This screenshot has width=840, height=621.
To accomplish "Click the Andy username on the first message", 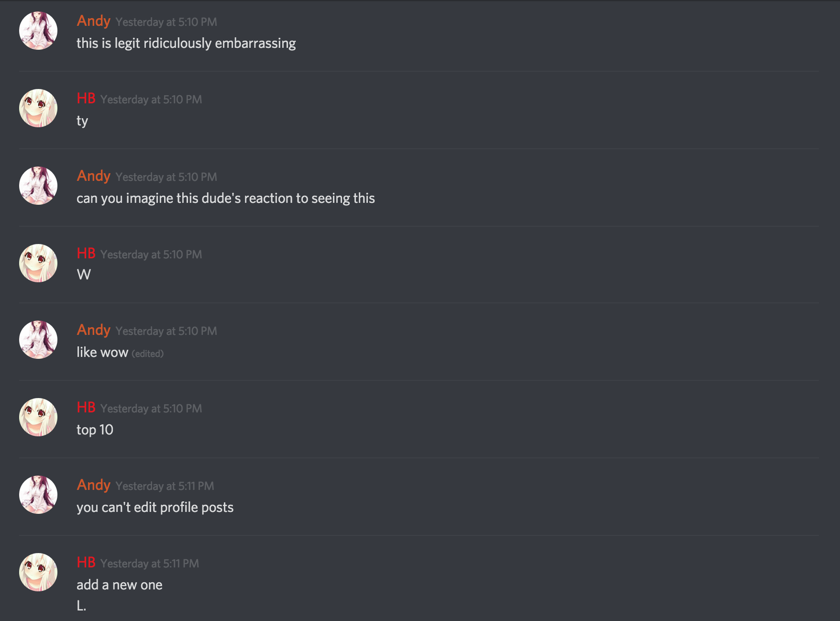I will pos(94,21).
